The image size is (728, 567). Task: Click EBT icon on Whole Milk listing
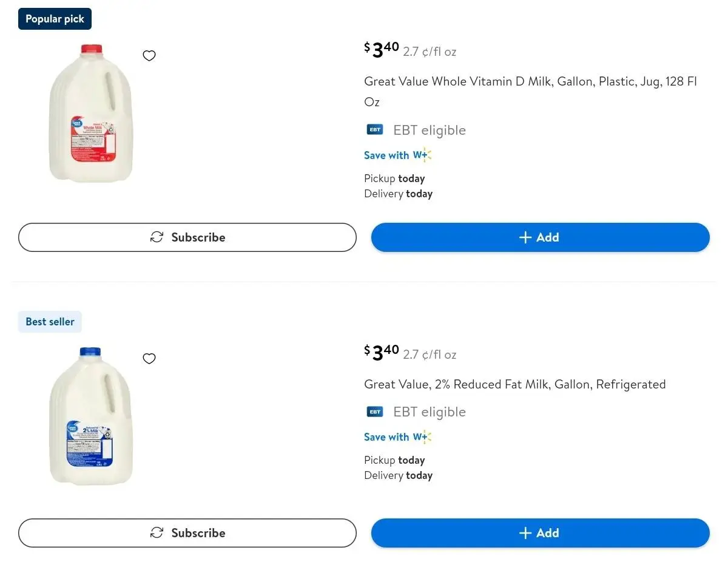(x=375, y=130)
